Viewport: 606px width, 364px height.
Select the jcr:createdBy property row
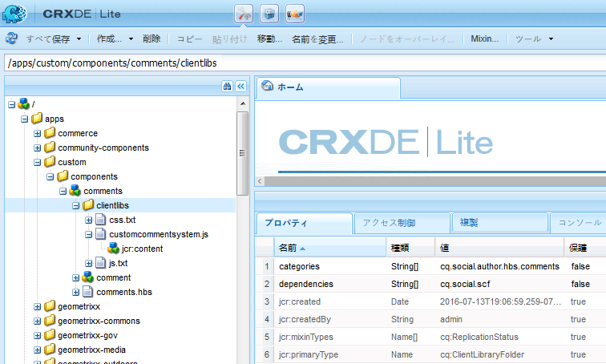pos(430,319)
